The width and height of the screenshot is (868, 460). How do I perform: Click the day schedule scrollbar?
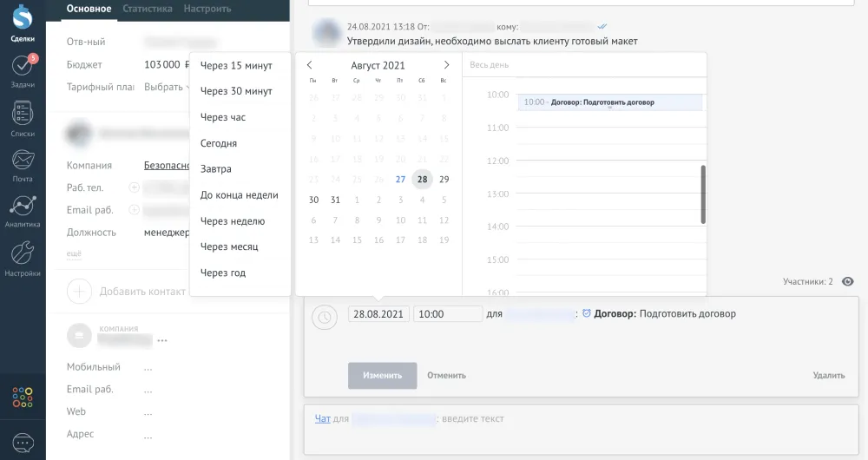pos(703,194)
